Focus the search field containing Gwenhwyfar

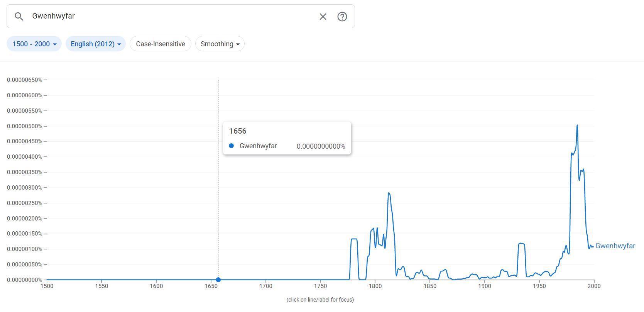(x=170, y=16)
